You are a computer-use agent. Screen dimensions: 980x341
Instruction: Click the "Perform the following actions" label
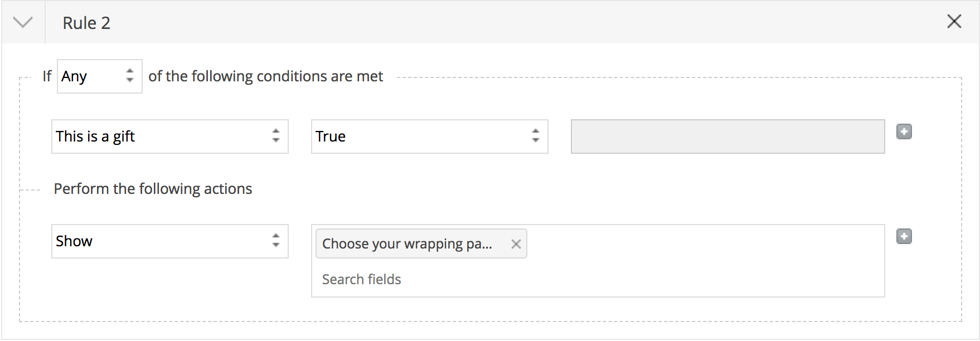[x=153, y=189]
